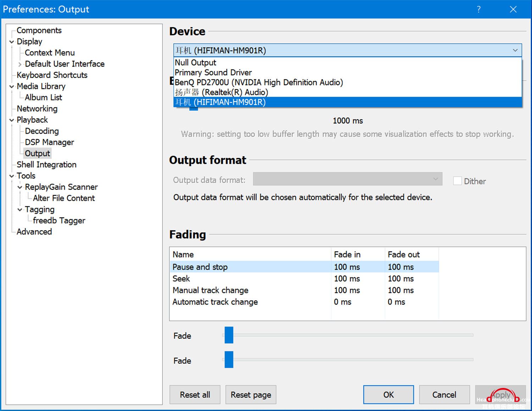Confirm with the OK button

[388, 395]
